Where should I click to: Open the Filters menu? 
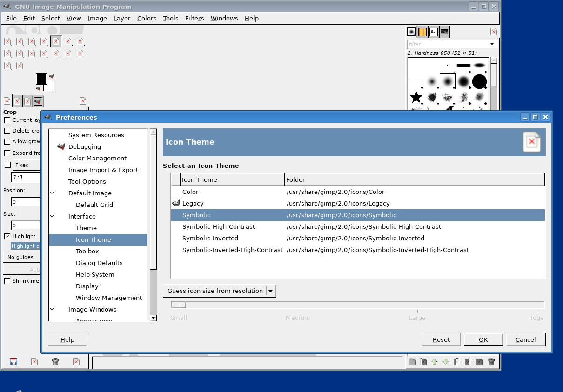pos(194,18)
